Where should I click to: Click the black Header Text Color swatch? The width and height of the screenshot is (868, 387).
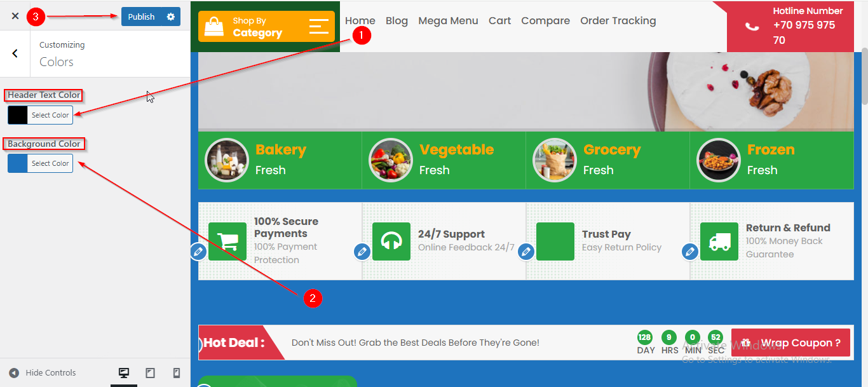pyautogui.click(x=18, y=115)
